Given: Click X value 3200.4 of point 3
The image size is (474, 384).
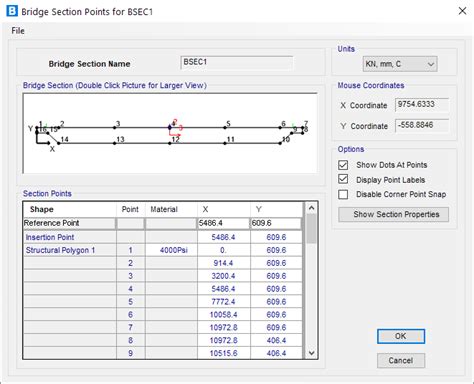Looking at the screenshot, I should [224, 276].
